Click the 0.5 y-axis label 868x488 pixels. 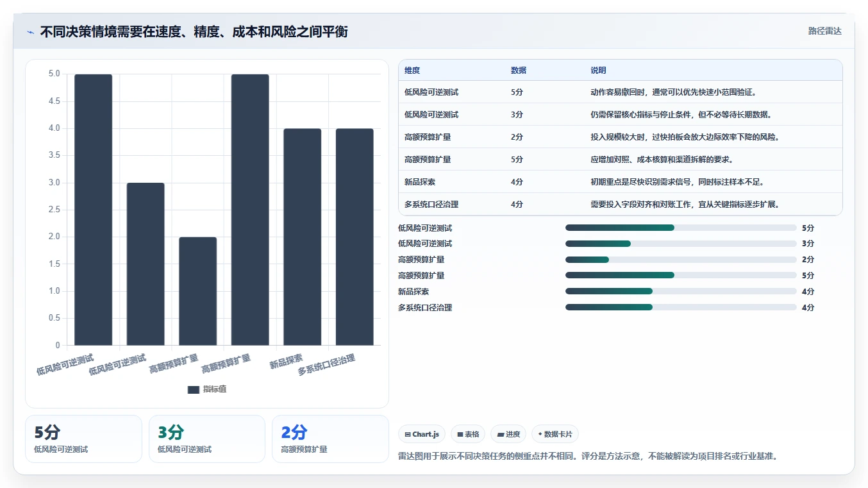click(x=54, y=318)
